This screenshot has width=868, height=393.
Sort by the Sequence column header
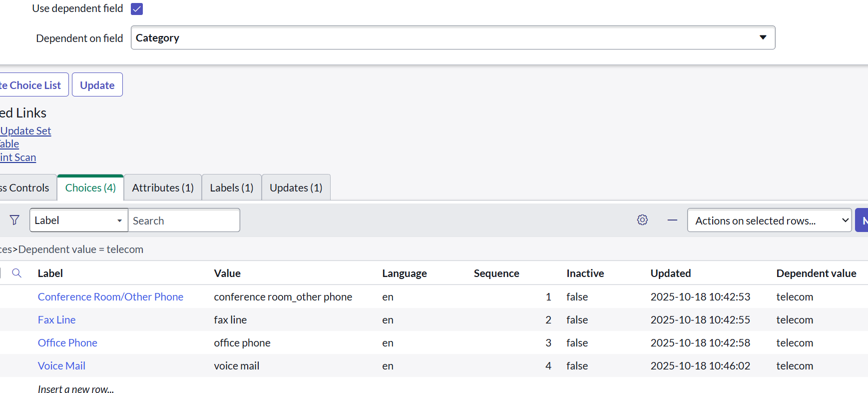coord(496,273)
